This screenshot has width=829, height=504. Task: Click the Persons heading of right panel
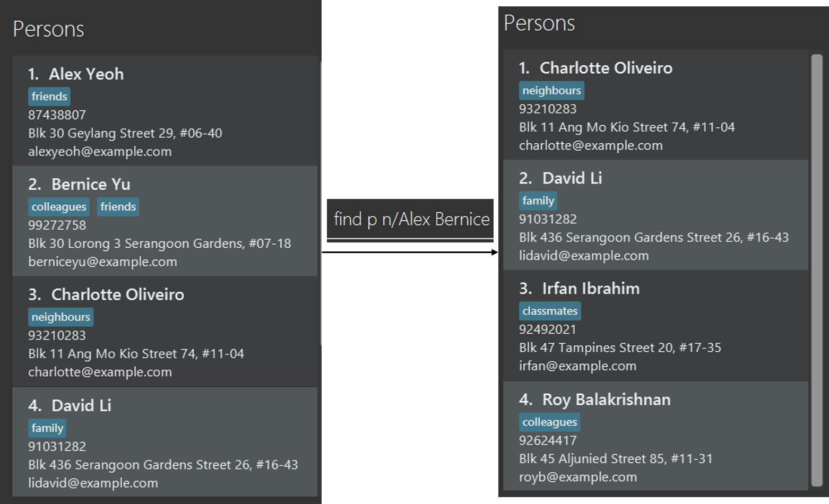coord(539,23)
